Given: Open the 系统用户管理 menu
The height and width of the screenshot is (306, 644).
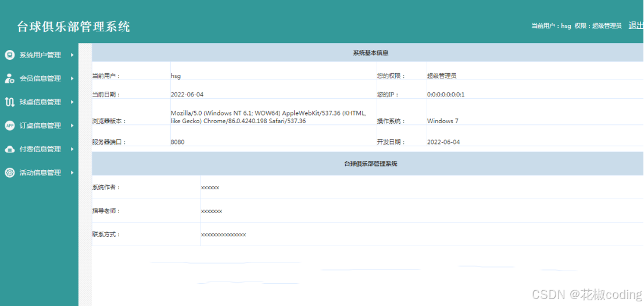Looking at the screenshot, I should pyautogui.click(x=39, y=55).
